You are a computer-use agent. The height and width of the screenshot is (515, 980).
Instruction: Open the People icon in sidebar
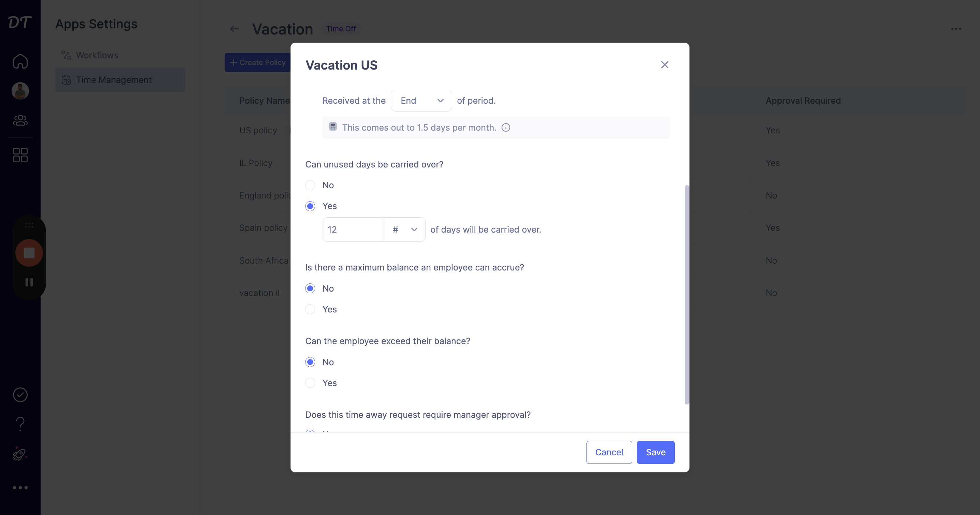click(20, 120)
